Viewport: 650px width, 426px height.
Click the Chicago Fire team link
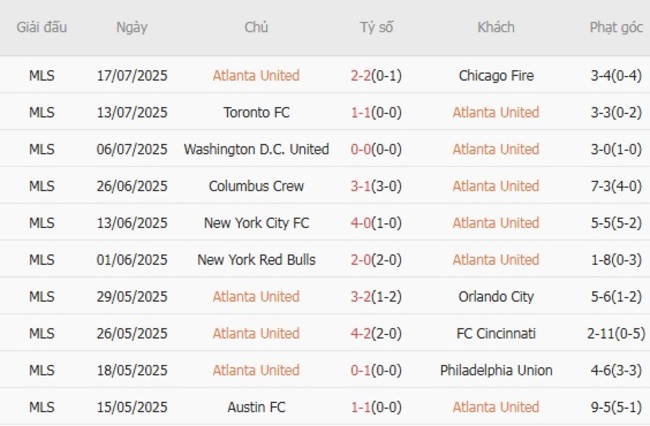coord(496,75)
